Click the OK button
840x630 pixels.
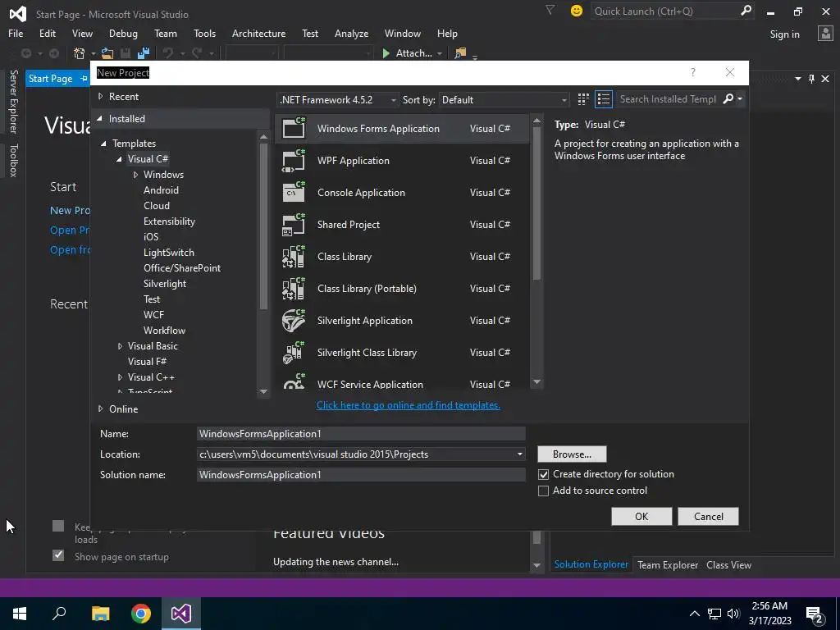coord(641,517)
